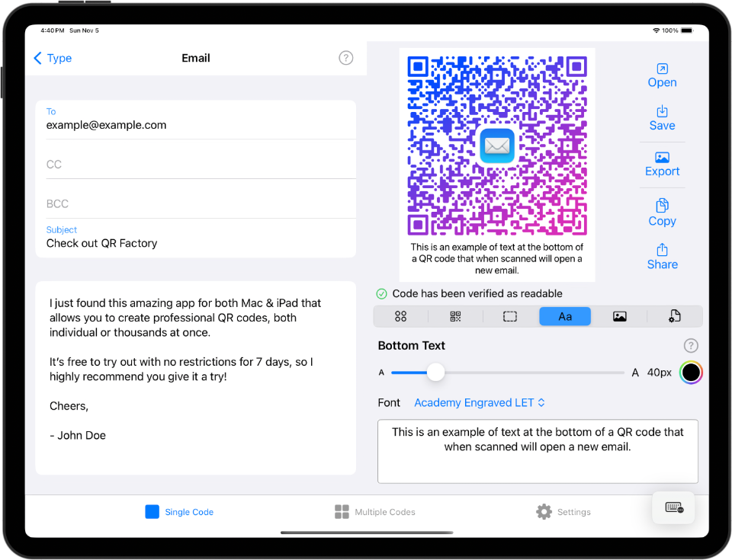The image size is (732, 560).
Task: Open the QR code
Action: (x=662, y=75)
